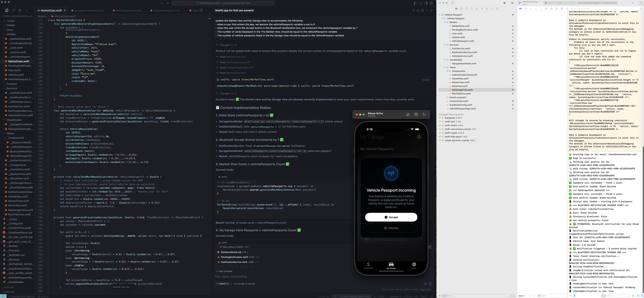Open PendingNotification.swift from edited files list
Image resolution: width=644 pixels, height=298 pixels.
[x=234, y=257]
